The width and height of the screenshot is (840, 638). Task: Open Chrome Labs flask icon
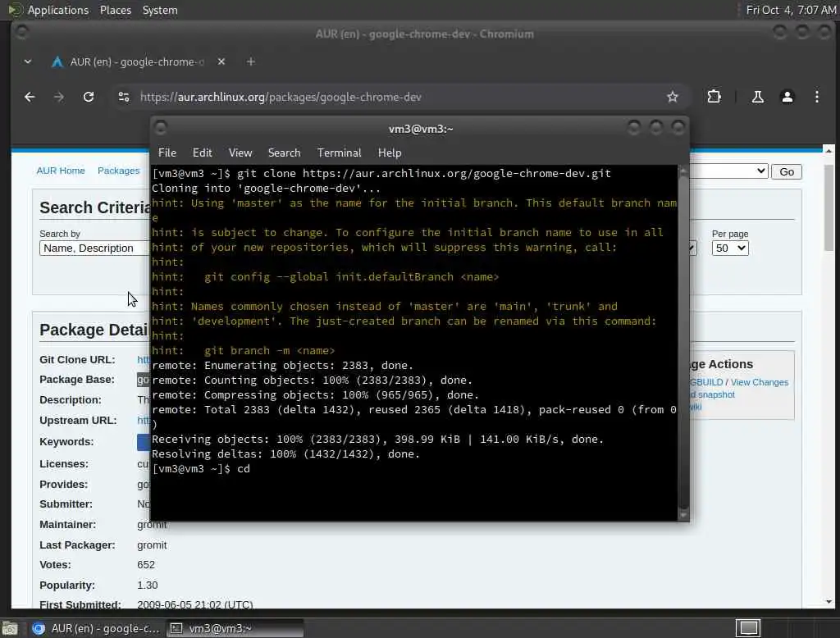click(757, 97)
